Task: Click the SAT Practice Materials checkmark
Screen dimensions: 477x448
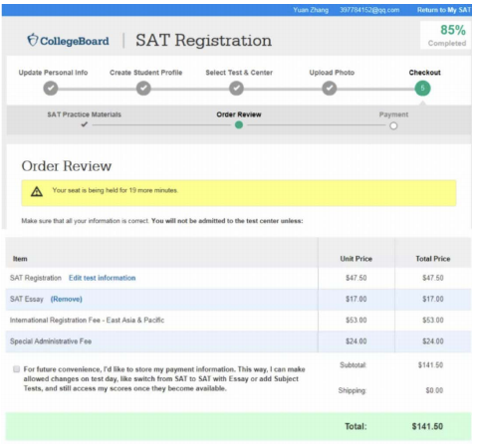Action: pos(85,124)
